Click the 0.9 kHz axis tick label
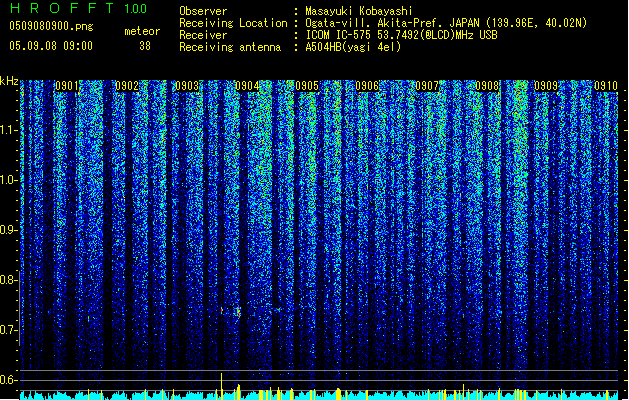The width and height of the screenshot is (629, 400). (x=8, y=230)
